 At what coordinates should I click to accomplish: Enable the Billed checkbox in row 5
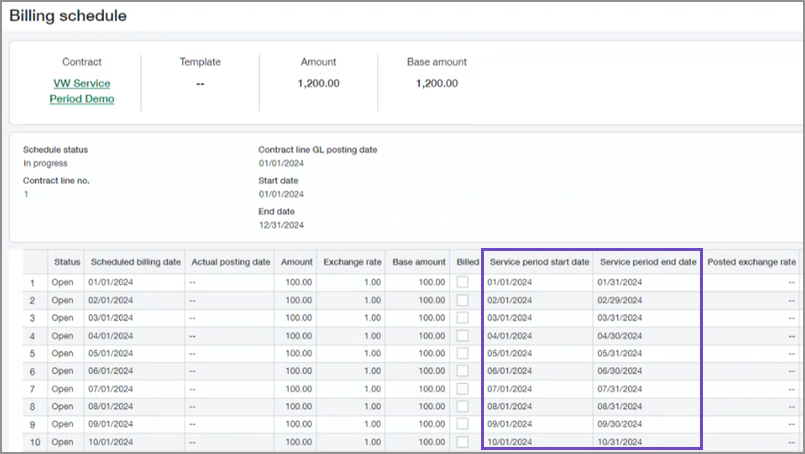(462, 353)
